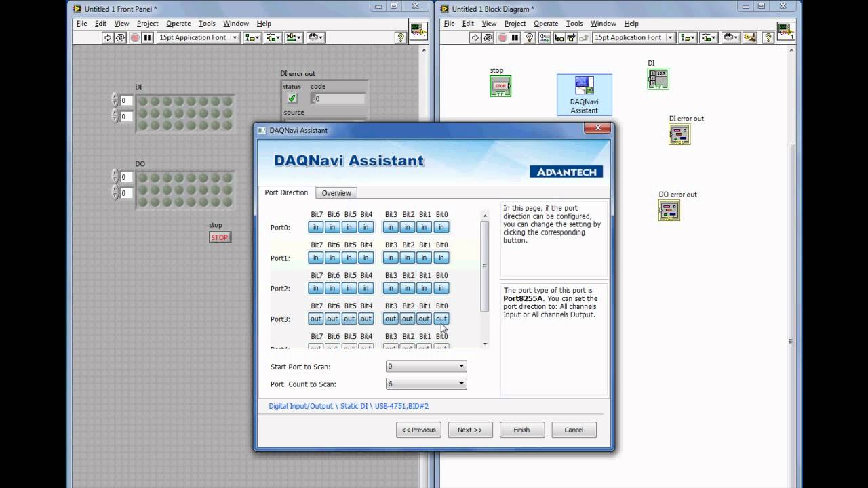The width and height of the screenshot is (868, 488).
Task: Click Step Out icon in Block Diagram
Action: 583,37
